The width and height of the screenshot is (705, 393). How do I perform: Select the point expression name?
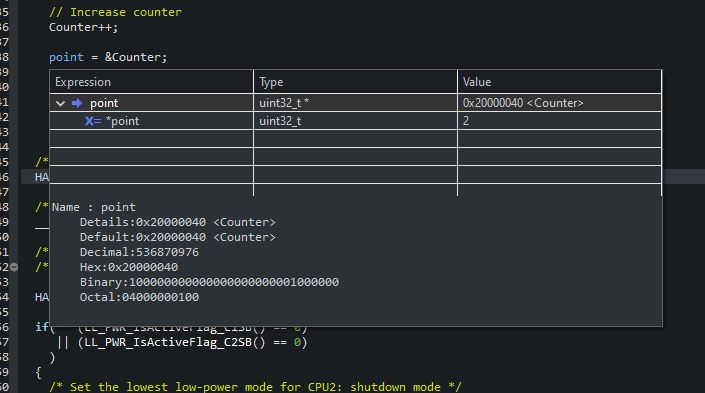[104, 103]
